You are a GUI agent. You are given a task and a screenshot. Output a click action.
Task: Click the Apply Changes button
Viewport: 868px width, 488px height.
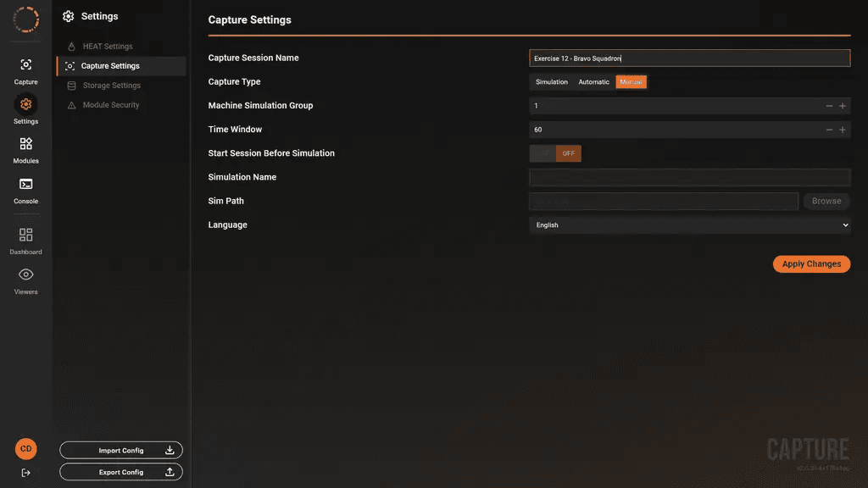point(811,264)
